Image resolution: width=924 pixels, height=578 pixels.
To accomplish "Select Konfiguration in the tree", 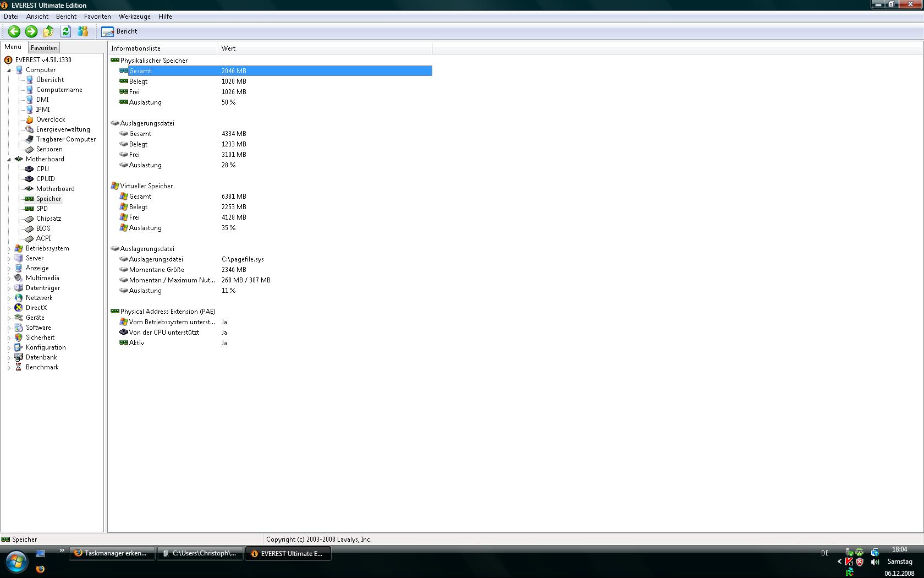I will [46, 347].
